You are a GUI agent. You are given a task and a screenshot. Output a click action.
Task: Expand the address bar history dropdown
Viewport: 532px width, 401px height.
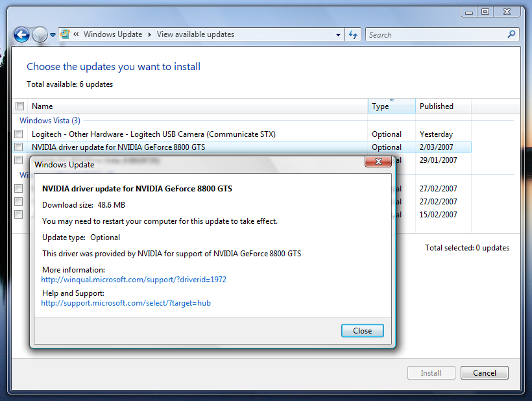click(x=338, y=34)
